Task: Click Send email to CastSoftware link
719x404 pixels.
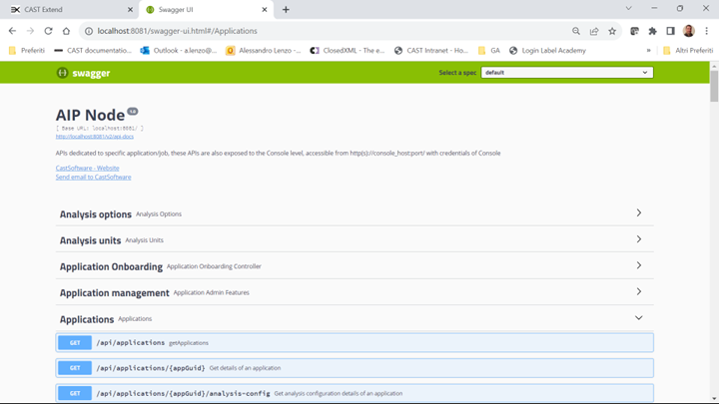Action: coord(93,177)
